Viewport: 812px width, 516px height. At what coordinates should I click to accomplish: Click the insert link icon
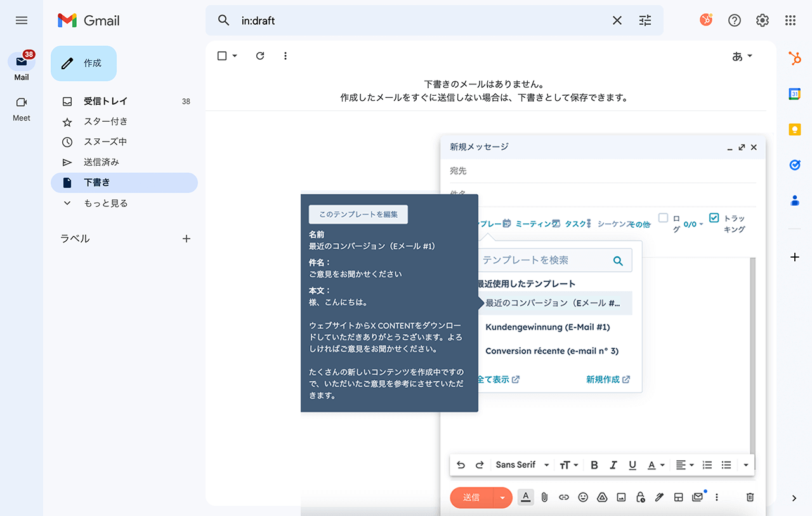tap(563, 498)
